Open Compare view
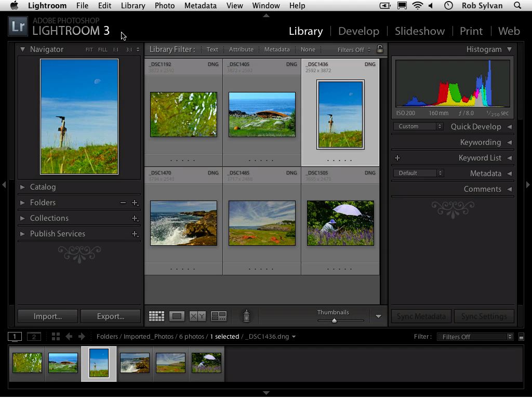The height and width of the screenshot is (399, 532). (198, 316)
